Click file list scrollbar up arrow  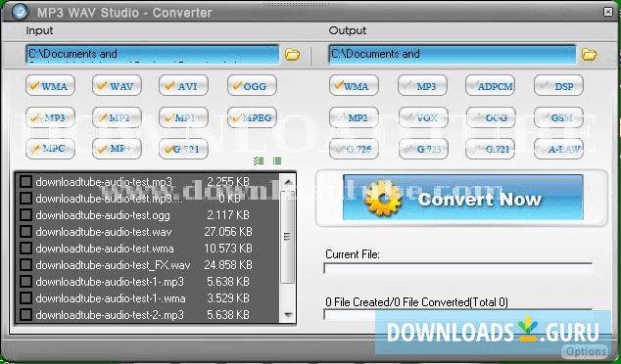point(288,182)
